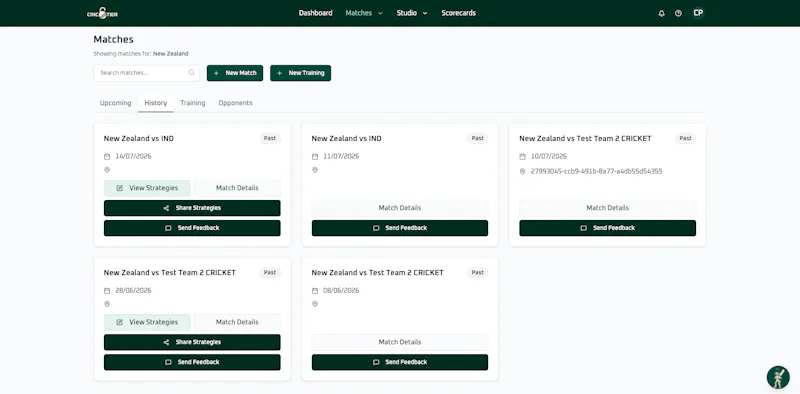Open Match Details for 14/07/2026 match
Screen dimensions: 800x394
tap(237, 188)
